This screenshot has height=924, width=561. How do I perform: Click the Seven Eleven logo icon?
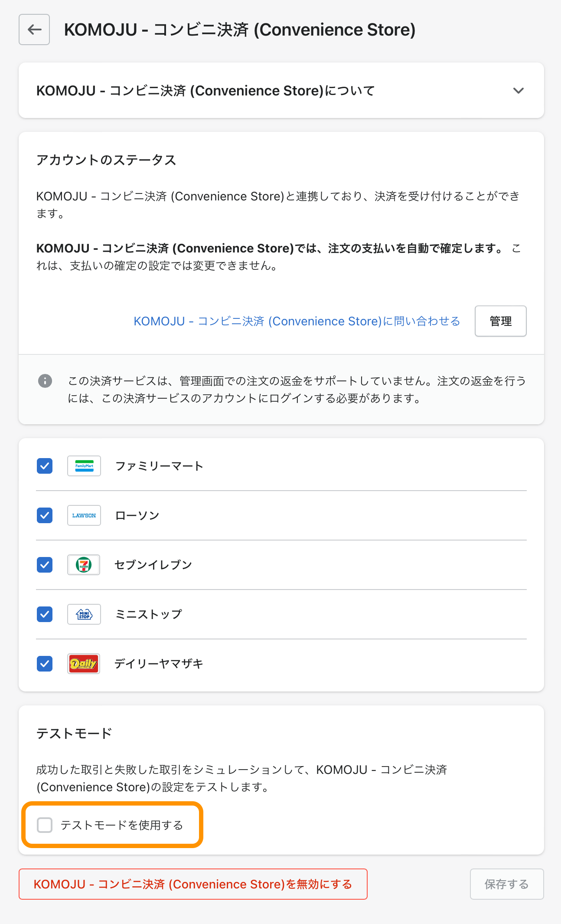click(x=84, y=565)
